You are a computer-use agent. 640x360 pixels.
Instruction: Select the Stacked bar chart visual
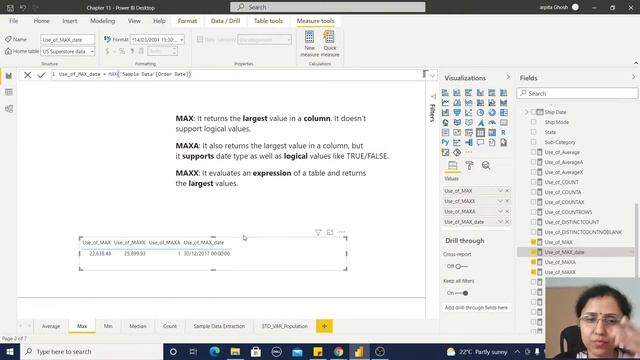[x=445, y=93]
